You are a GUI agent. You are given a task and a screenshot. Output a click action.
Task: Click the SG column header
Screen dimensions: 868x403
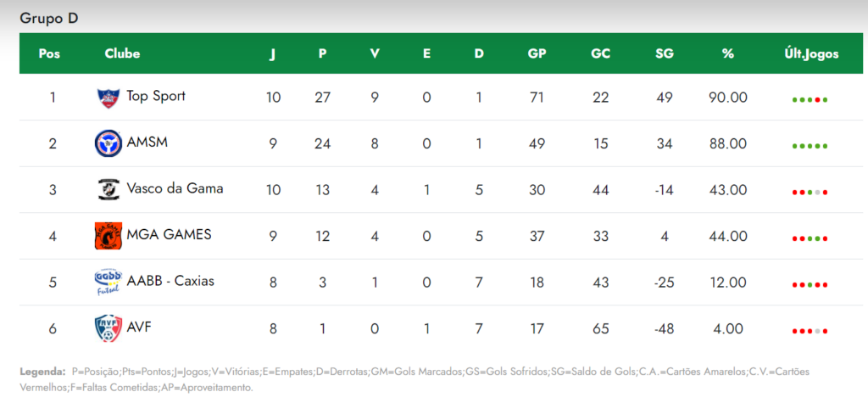coord(665,53)
